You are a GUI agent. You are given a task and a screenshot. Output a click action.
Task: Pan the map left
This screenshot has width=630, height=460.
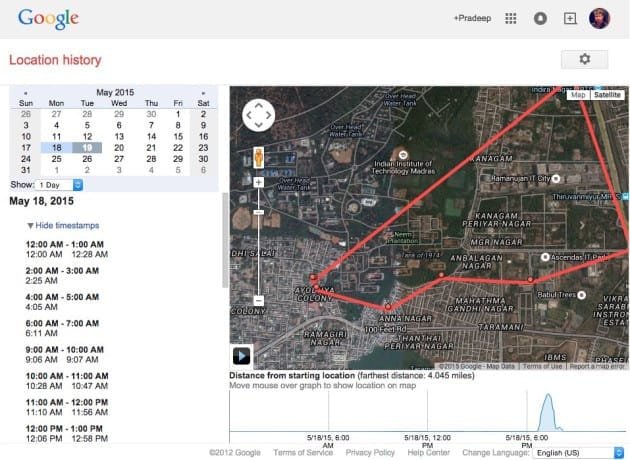(x=249, y=115)
